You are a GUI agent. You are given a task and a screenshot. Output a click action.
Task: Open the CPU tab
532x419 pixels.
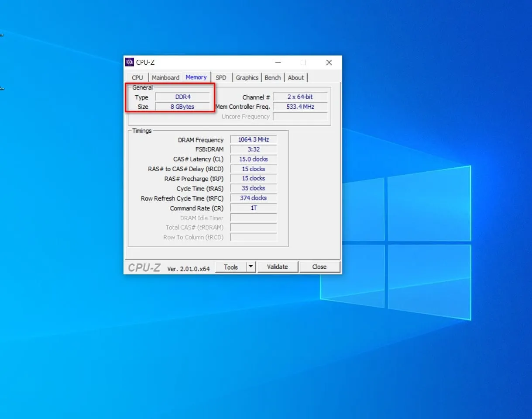pyautogui.click(x=137, y=78)
